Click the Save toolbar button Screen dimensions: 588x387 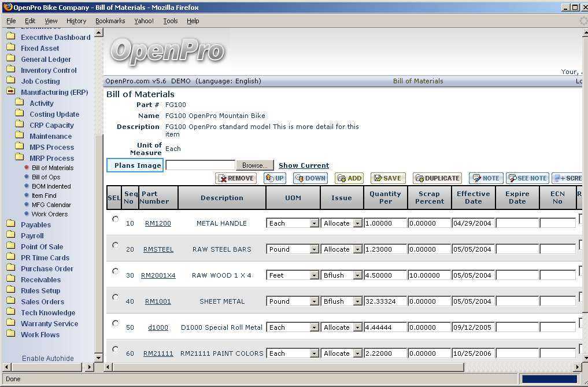[387, 178]
